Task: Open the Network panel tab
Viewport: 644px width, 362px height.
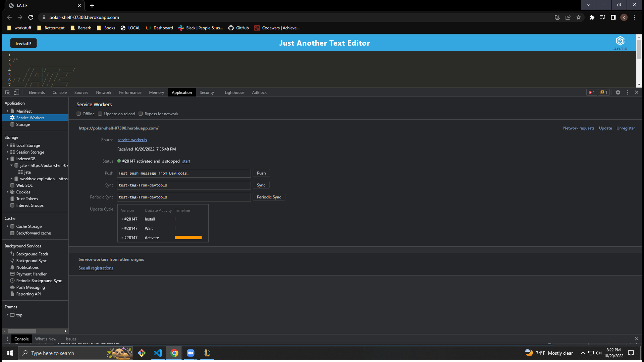Action: (x=103, y=93)
